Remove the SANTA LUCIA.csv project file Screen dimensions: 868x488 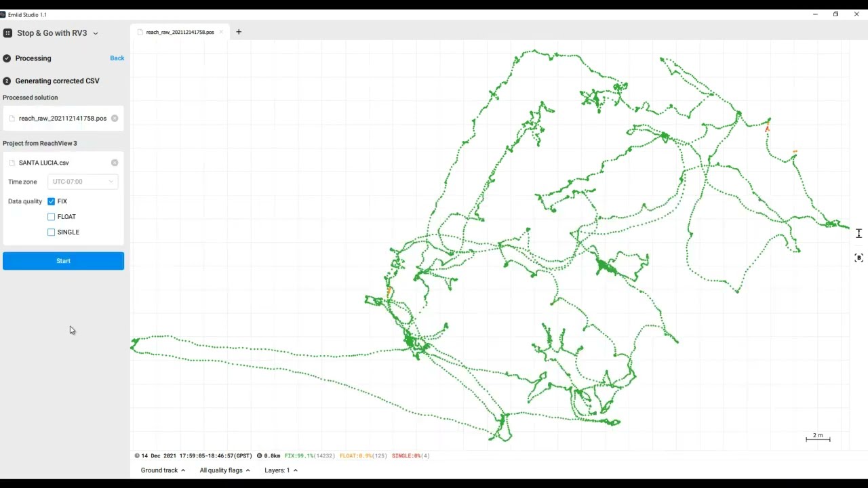(115, 163)
